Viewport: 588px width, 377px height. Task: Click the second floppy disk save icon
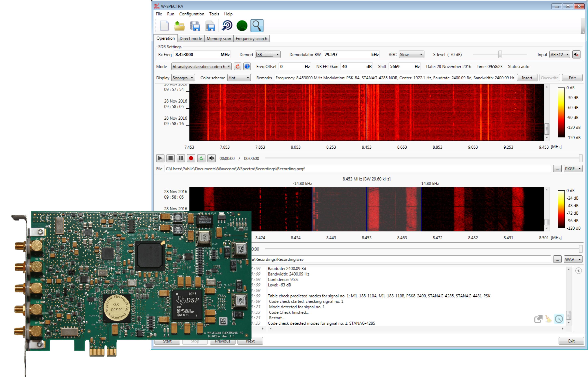click(x=210, y=26)
